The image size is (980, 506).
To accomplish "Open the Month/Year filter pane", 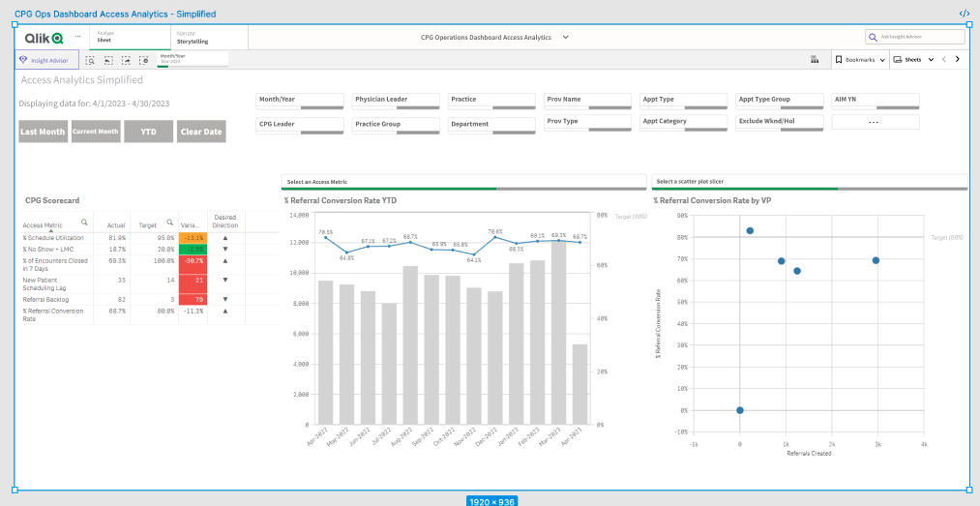I will 300,101.
